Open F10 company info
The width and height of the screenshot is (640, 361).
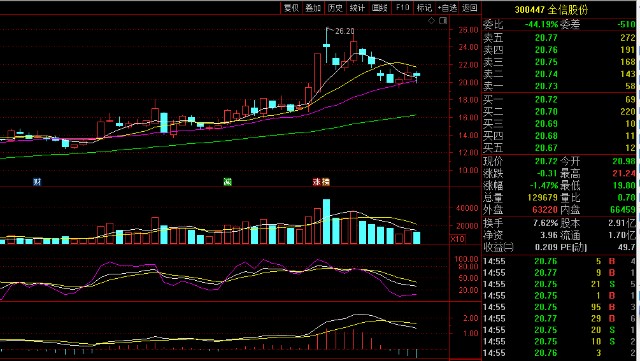click(x=402, y=8)
